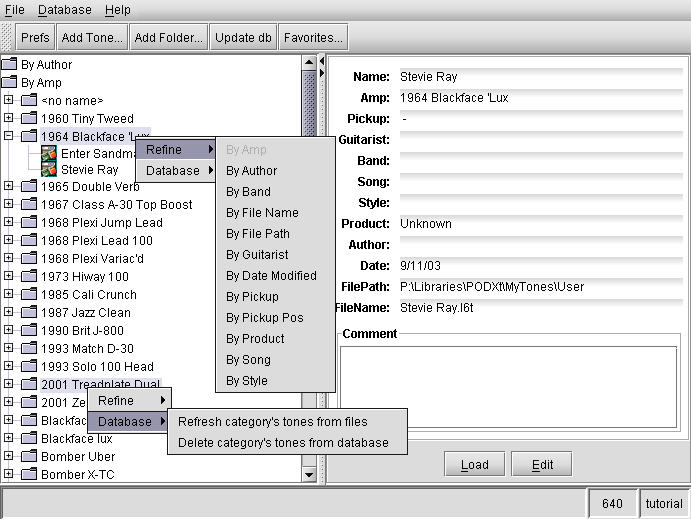Click the Enter Sandman tone icon
The width and height of the screenshot is (691, 519).
click(x=49, y=153)
